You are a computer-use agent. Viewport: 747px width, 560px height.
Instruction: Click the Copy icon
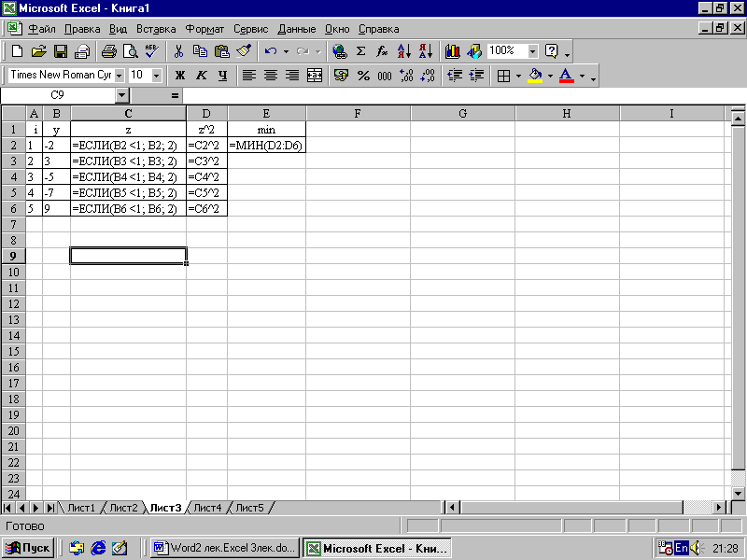point(200,51)
